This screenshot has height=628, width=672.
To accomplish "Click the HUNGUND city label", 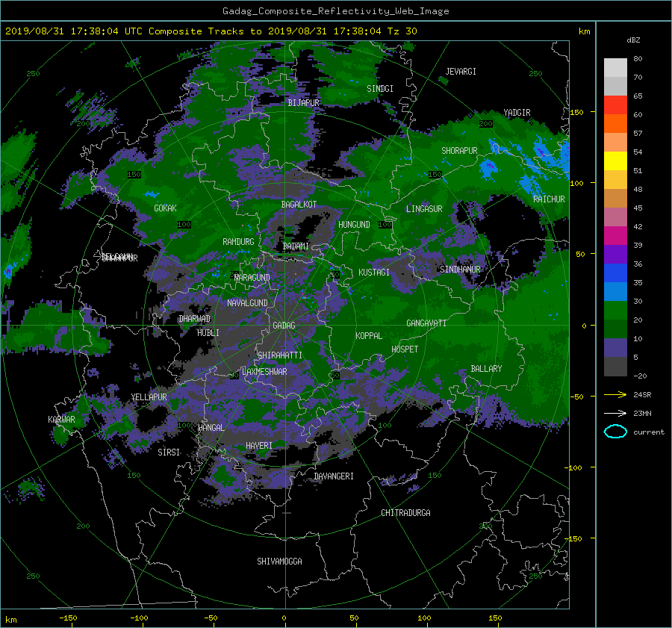I will (x=354, y=225).
